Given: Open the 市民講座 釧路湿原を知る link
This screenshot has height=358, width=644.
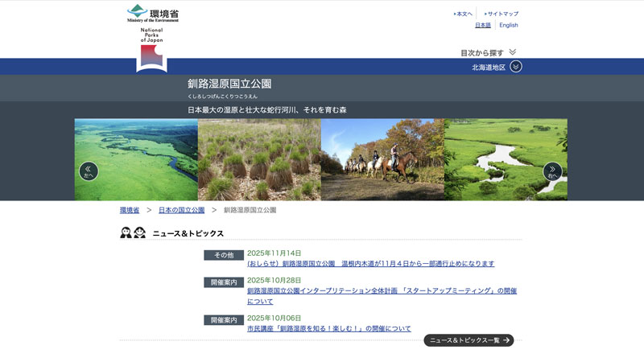Looking at the screenshot, I should pyautogui.click(x=328, y=328).
